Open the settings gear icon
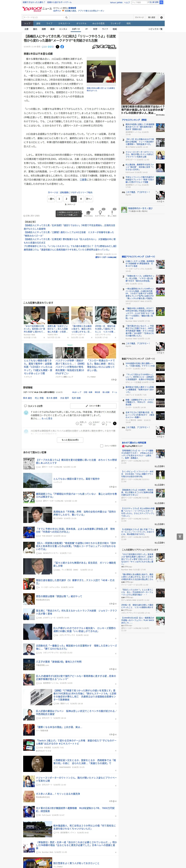The height and width of the screenshot is (868, 186). [x=161, y=18]
